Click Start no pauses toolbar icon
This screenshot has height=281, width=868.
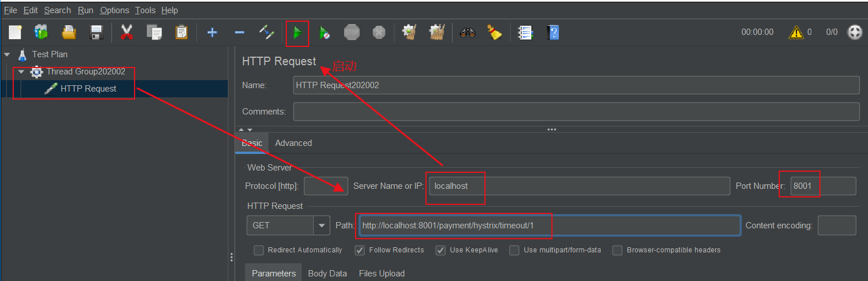(x=324, y=33)
